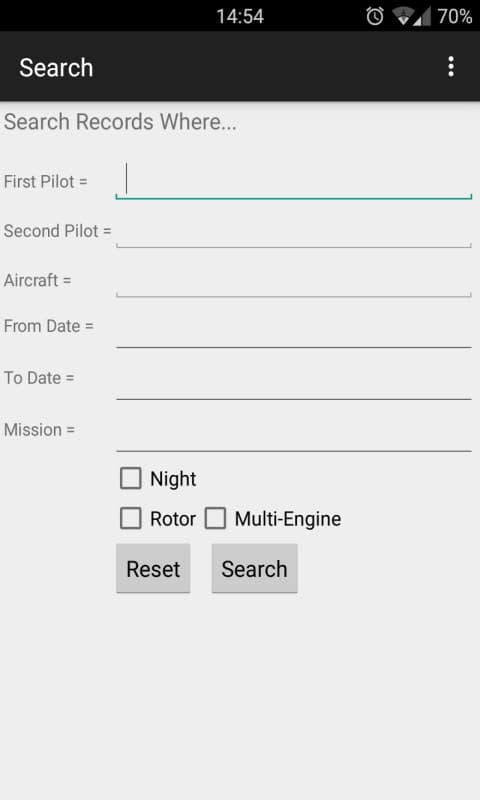480x800 pixels.
Task: Enable the Night checkbox
Action: click(x=131, y=479)
